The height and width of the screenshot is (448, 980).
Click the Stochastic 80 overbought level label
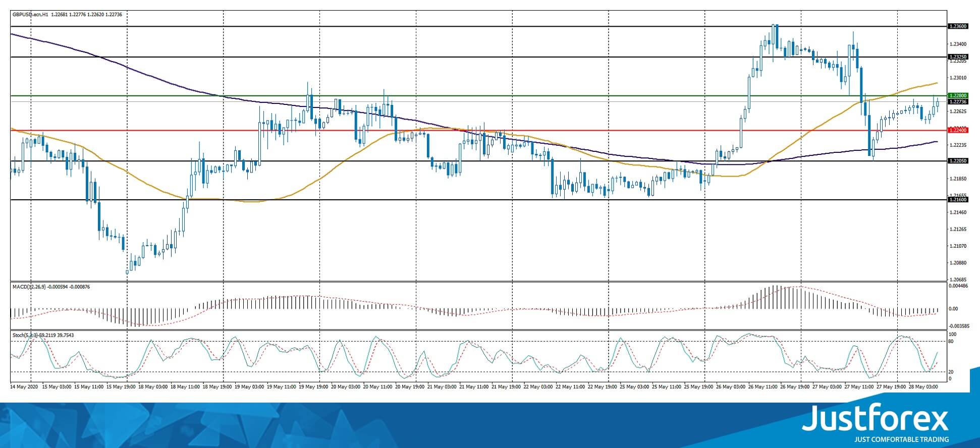tap(951, 342)
